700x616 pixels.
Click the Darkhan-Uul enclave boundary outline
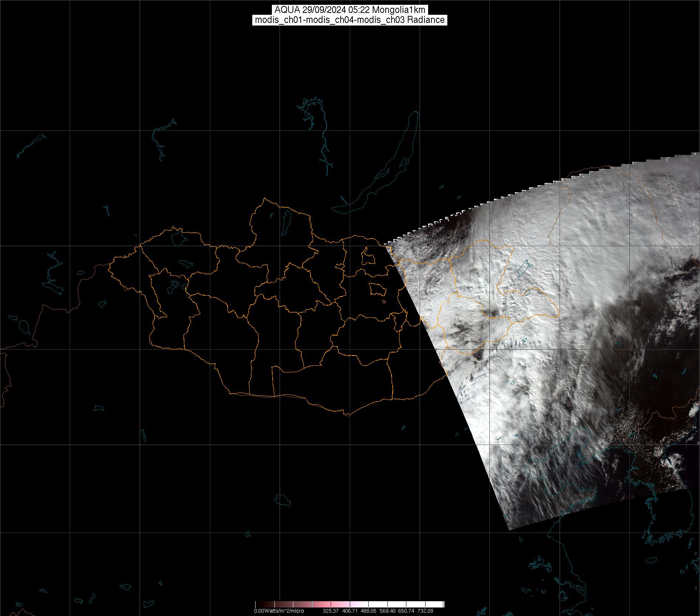pos(367,257)
